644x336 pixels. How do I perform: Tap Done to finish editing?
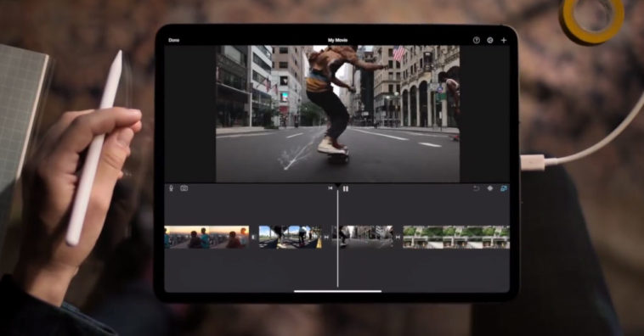pos(173,40)
